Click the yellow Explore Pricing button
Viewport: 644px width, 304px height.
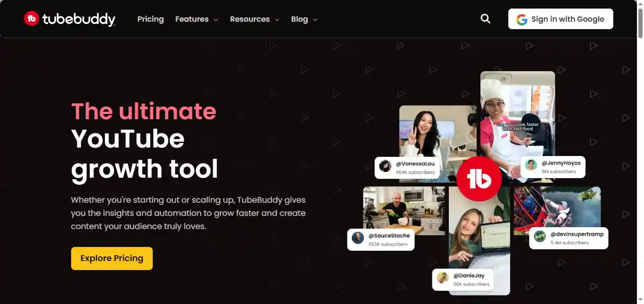pos(112,258)
